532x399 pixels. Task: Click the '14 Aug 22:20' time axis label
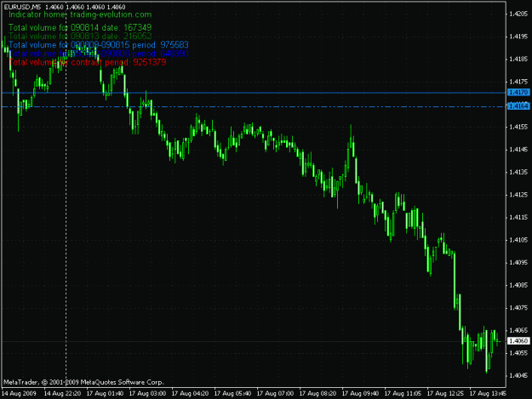tap(62, 394)
